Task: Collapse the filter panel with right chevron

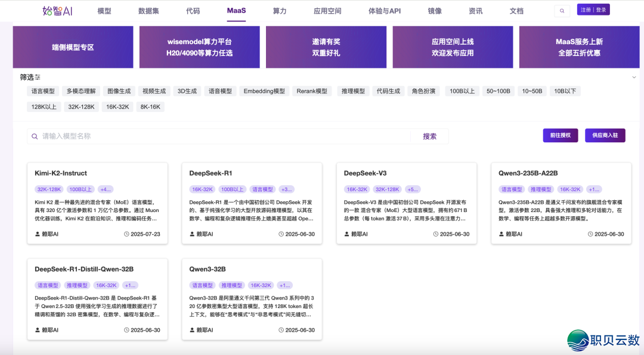Action: tap(634, 76)
